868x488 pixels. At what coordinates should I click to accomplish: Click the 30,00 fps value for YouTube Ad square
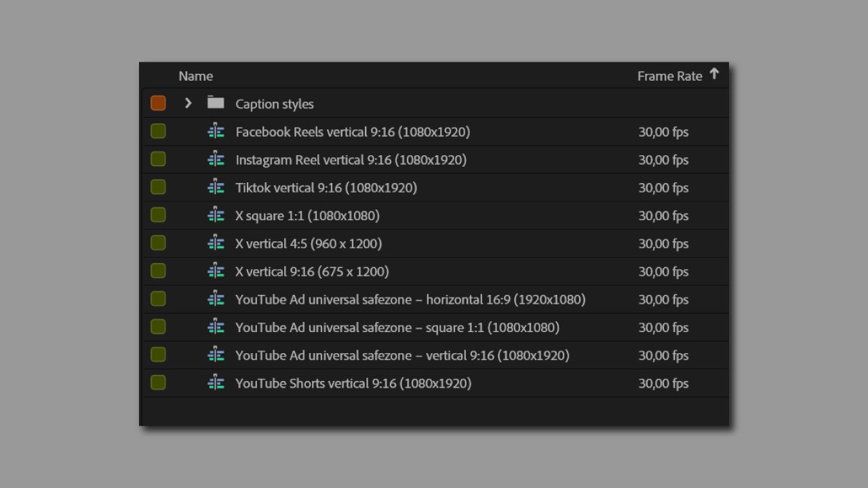pos(663,327)
